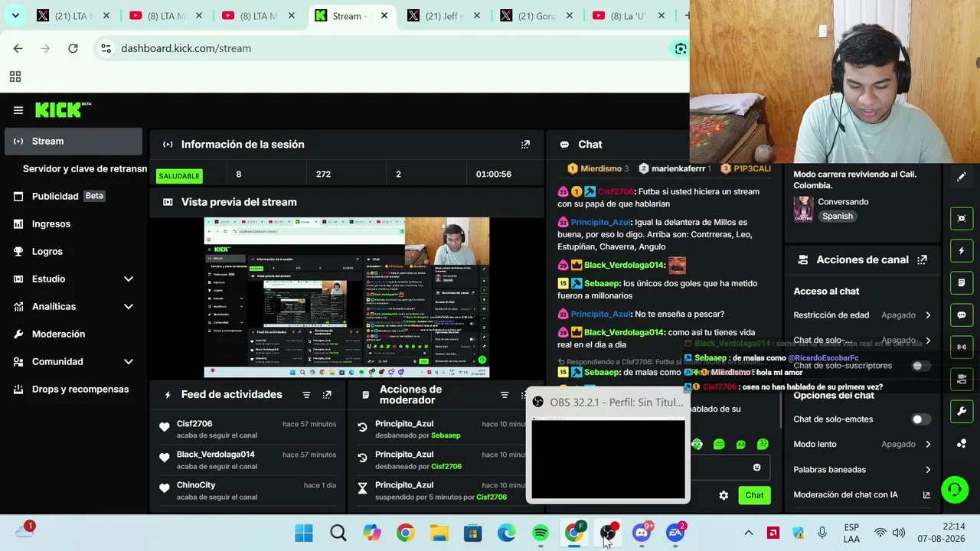
Task: Open Moderación in the sidebar
Action: pos(73,334)
